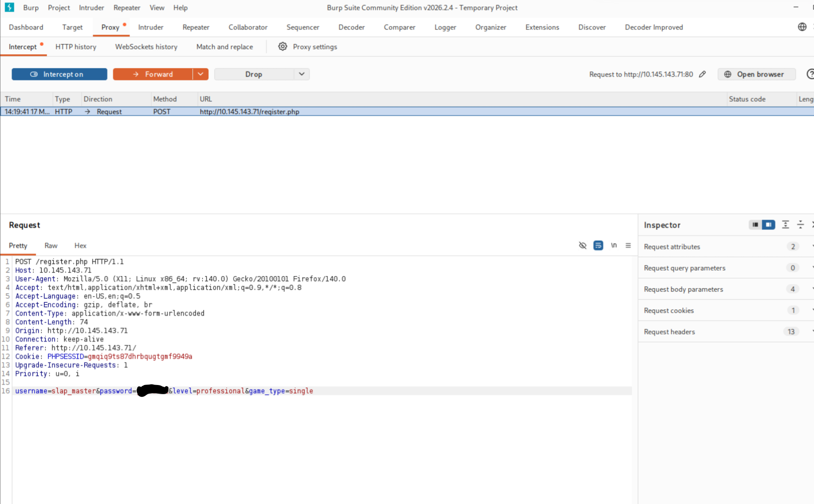Click the Content-Length: 74 header line
The image size is (814, 504).
[x=51, y=322]
